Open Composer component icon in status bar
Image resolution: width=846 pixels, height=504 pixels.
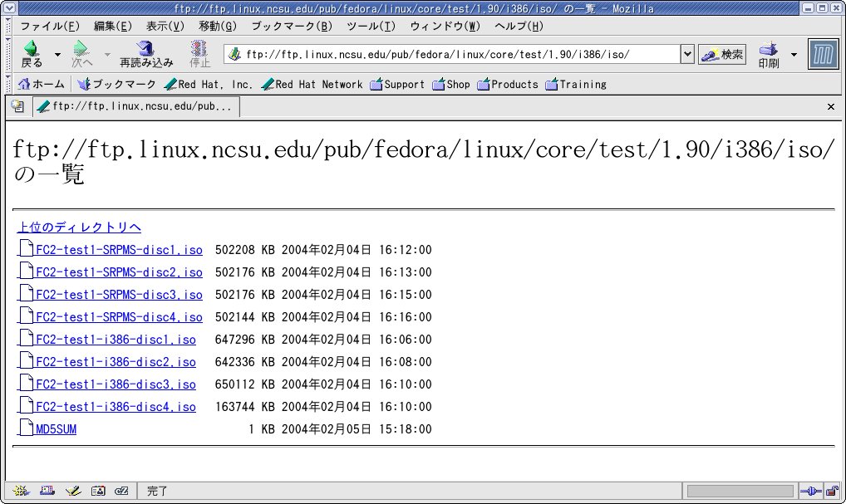[x=73, y=491]
